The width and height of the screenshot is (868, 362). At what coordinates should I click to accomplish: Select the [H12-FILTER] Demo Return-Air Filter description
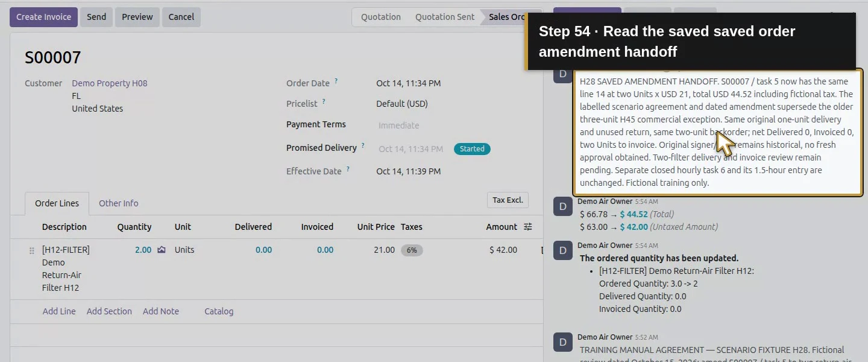tap(66, 268)
